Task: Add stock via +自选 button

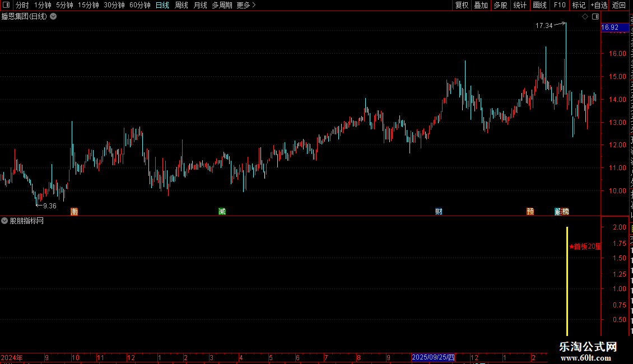Action: click(599, 5)
